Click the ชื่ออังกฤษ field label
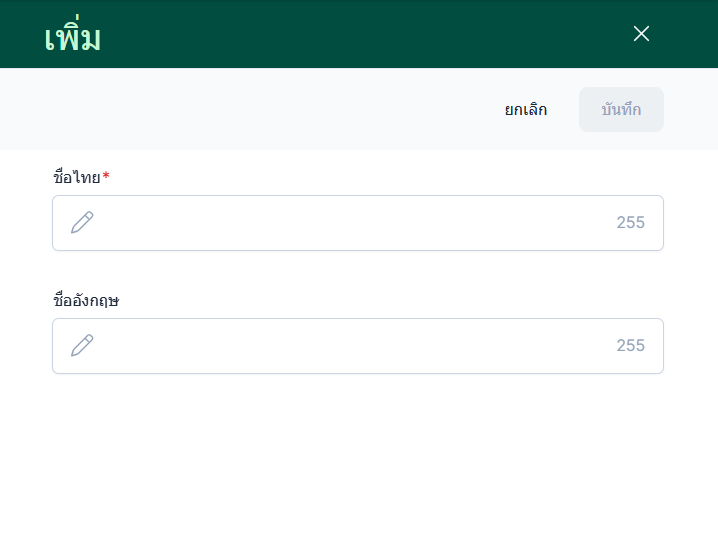The image size is (718, 546). click(86, 300)
